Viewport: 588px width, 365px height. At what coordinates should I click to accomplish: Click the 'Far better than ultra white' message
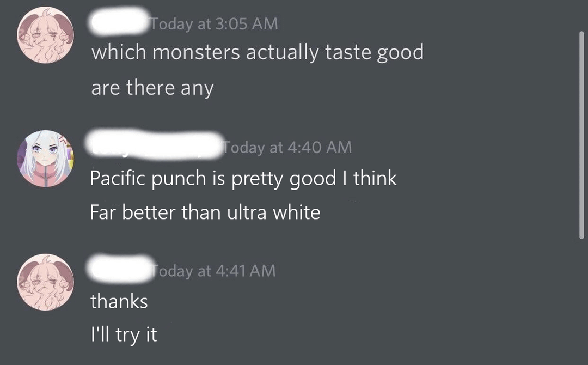coord(205,212)
